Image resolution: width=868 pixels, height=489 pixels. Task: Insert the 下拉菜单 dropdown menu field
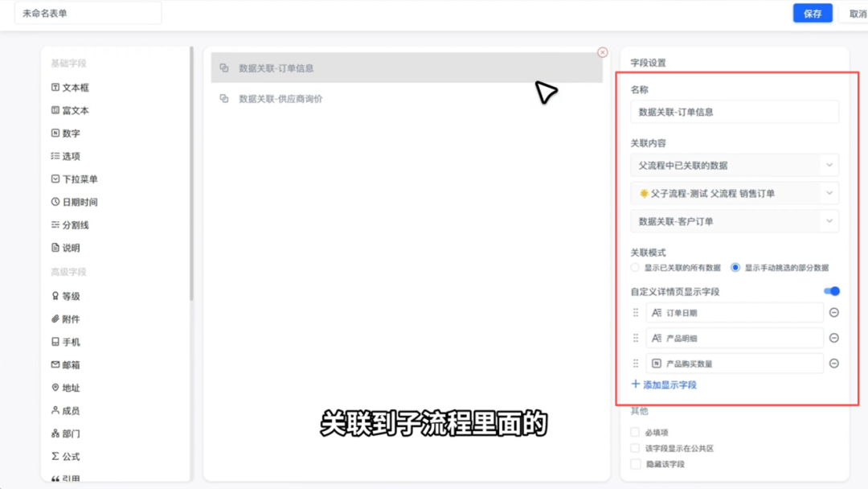tap(74, 179)
